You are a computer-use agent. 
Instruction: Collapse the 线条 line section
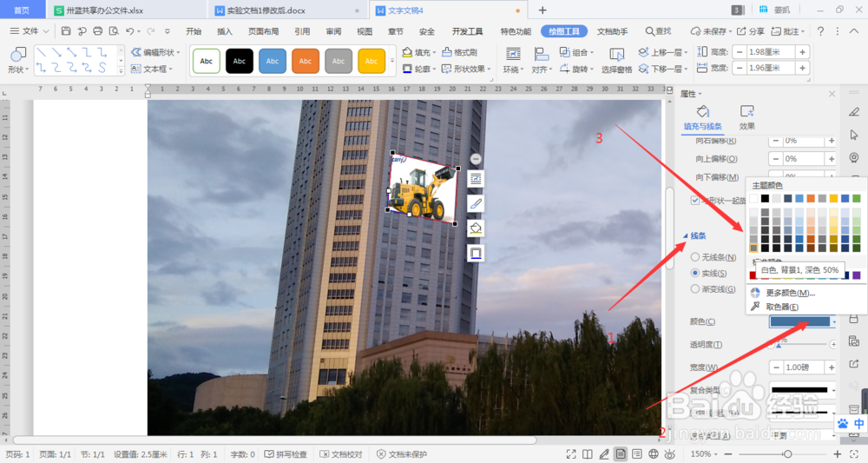(x=694, y=236)
